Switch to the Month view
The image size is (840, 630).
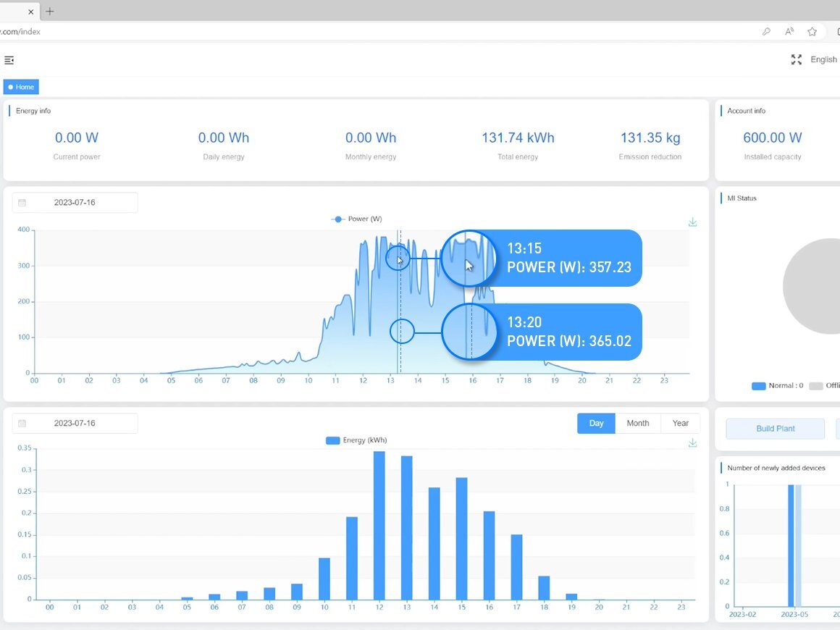pyautogui.click(x=638, y=423)
